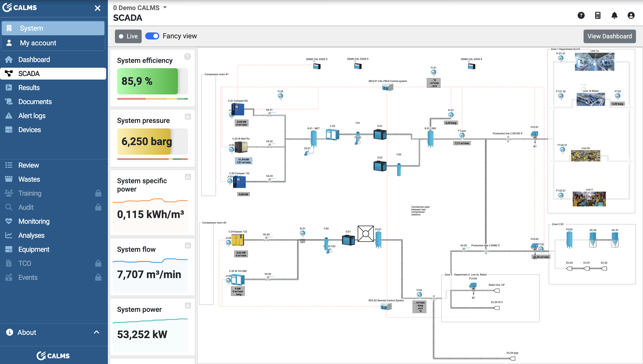Viewport: 643px width, 364px height.
Task: Open the user profile icon
Action: tap(631, 16)
